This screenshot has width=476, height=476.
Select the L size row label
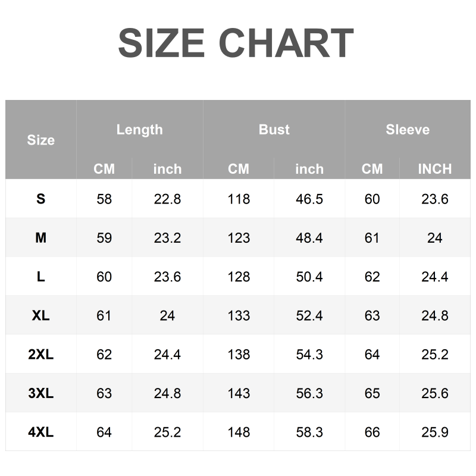(40, 277)
